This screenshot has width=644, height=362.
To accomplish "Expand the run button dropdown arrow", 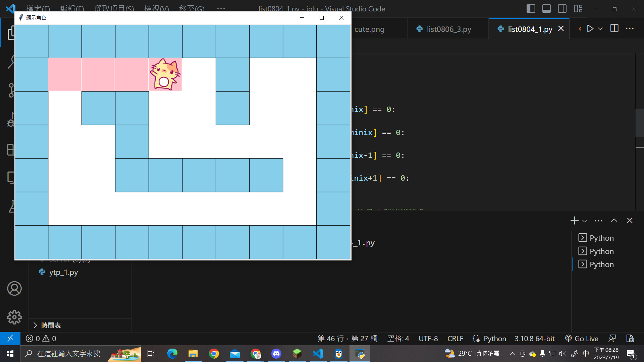I will 600,29.
